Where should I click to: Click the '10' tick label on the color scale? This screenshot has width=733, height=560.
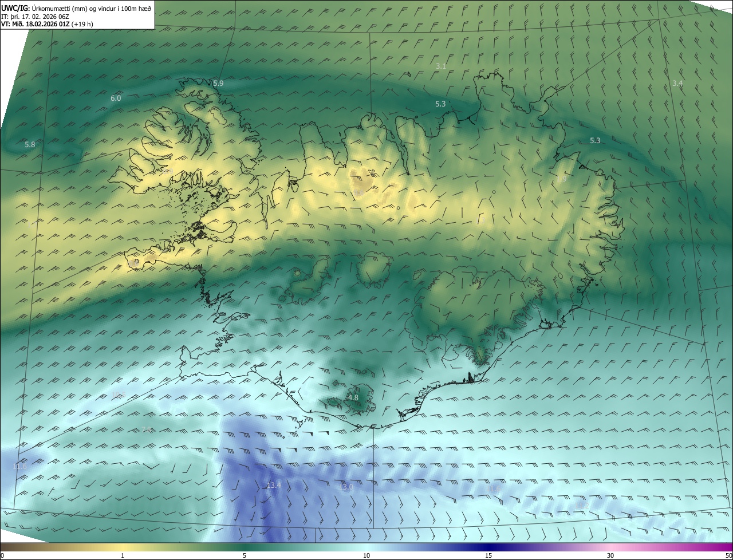366,556
